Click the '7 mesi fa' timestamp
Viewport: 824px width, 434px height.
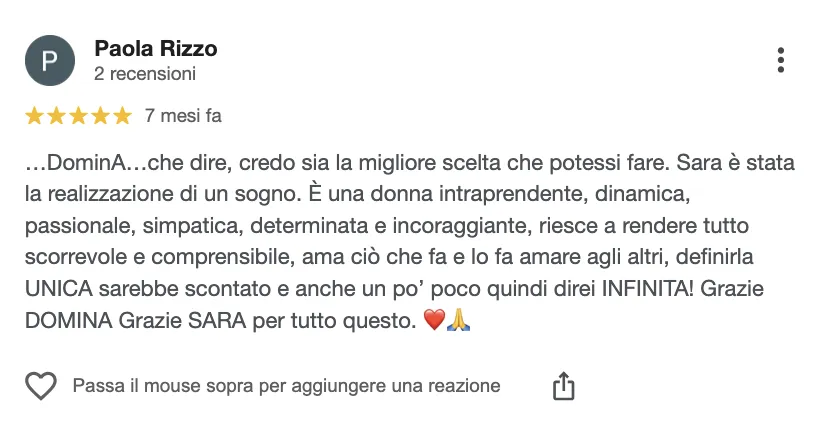pyautogui.click(x=183, y=116)
